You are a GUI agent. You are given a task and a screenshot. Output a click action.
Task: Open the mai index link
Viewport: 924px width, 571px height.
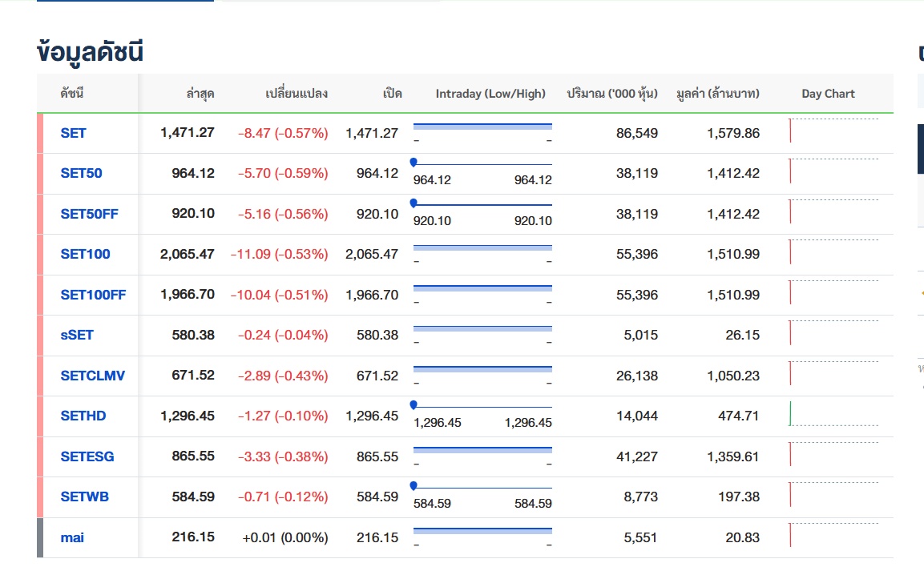(x=72, y=537)
